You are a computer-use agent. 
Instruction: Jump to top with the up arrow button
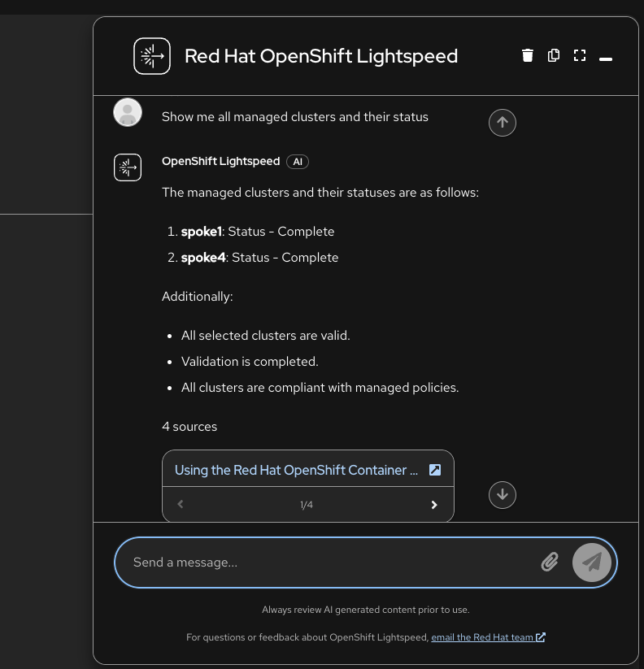pyautogui.click(x=503, y=123)
